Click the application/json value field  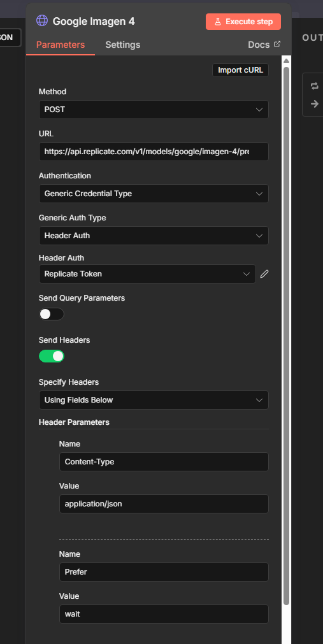click(164, 503)
